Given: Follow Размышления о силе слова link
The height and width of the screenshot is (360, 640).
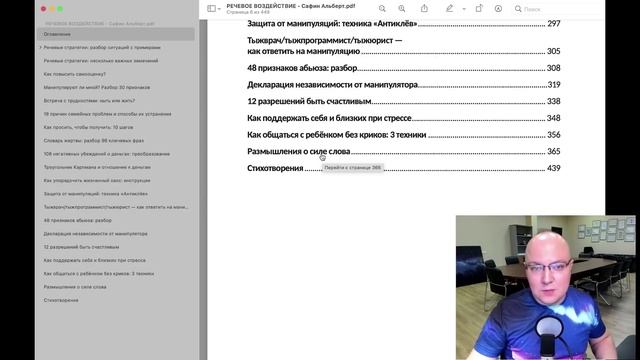Looking at the screenshot, I should [x=298, y=151].
